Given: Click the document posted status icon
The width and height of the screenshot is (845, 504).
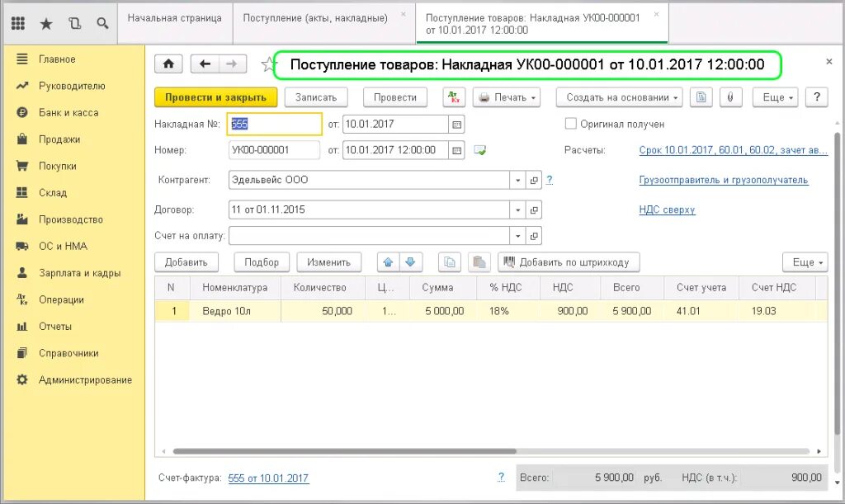Looking at the screenshot, I should (x=479, y=150).
